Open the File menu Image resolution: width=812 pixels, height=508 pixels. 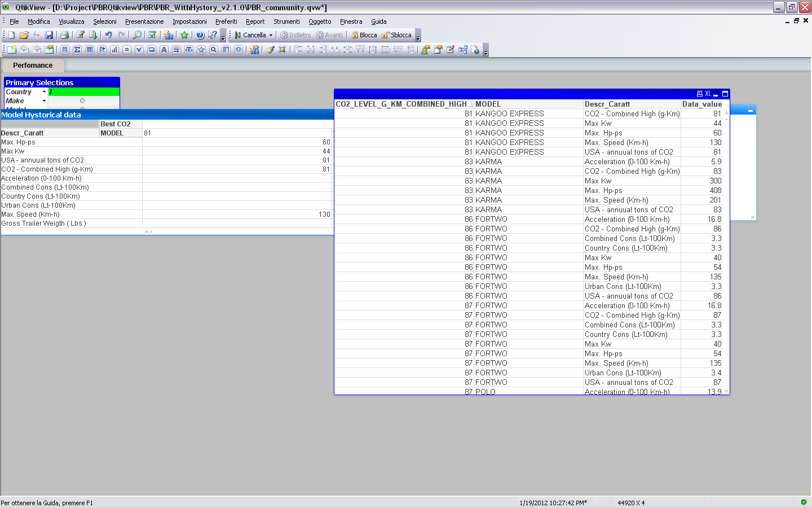14,21
